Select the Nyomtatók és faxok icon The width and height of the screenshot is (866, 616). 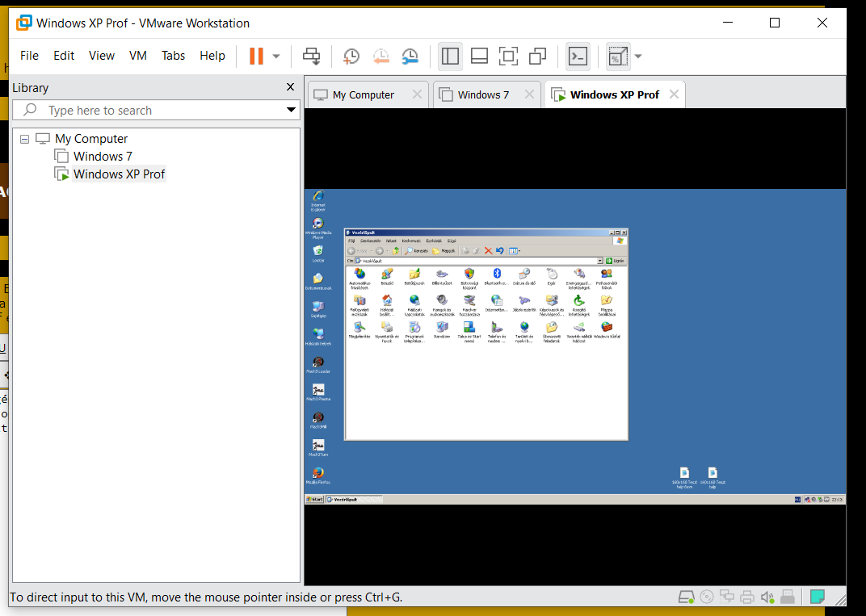click(x=387, y=332)
